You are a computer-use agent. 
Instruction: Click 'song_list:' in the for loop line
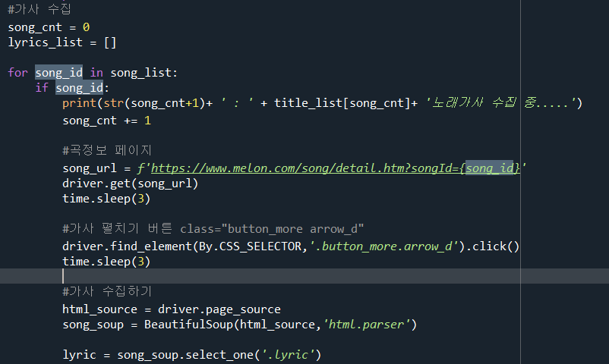pos(144,73)
